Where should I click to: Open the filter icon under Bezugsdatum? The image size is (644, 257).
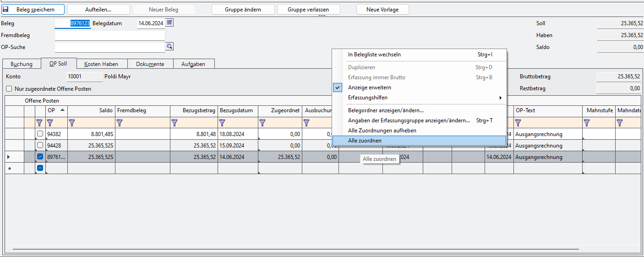[222, 123]
